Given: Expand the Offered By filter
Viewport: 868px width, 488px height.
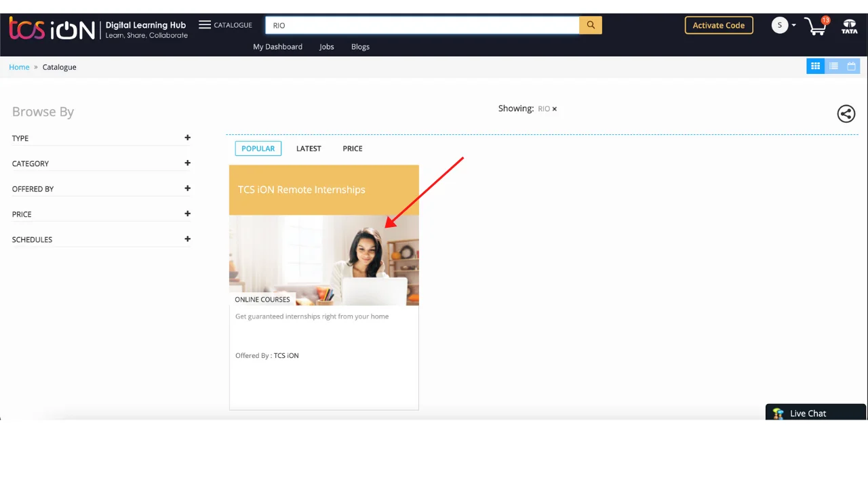Looking at the screenshot, I should click(x=187, y=188).
